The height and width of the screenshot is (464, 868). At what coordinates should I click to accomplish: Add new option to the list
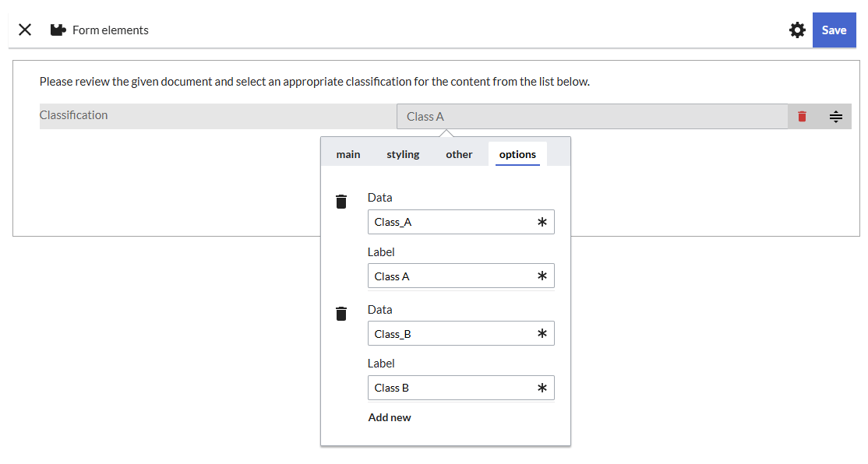(x=390, y=417)
